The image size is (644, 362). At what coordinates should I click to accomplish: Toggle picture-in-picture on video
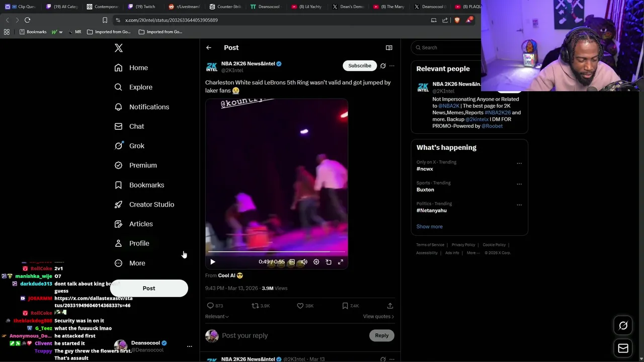pos(329,262)
